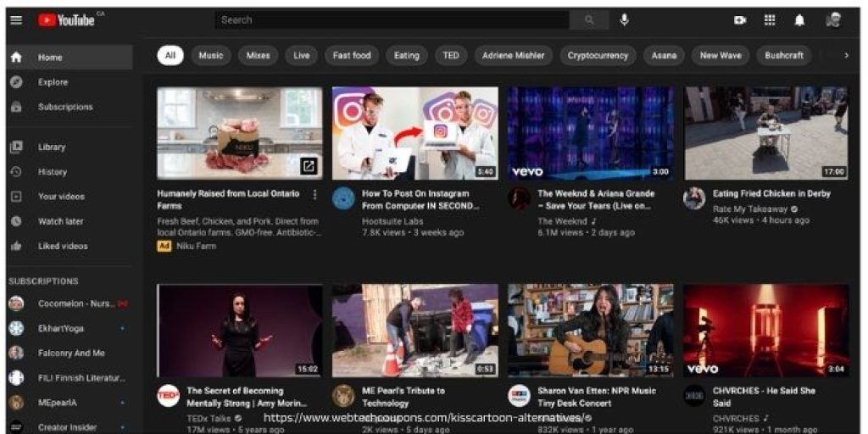Select the Adriene Mishler filter chip
This screenshot has height=434, width=868.
coord(513,55)
